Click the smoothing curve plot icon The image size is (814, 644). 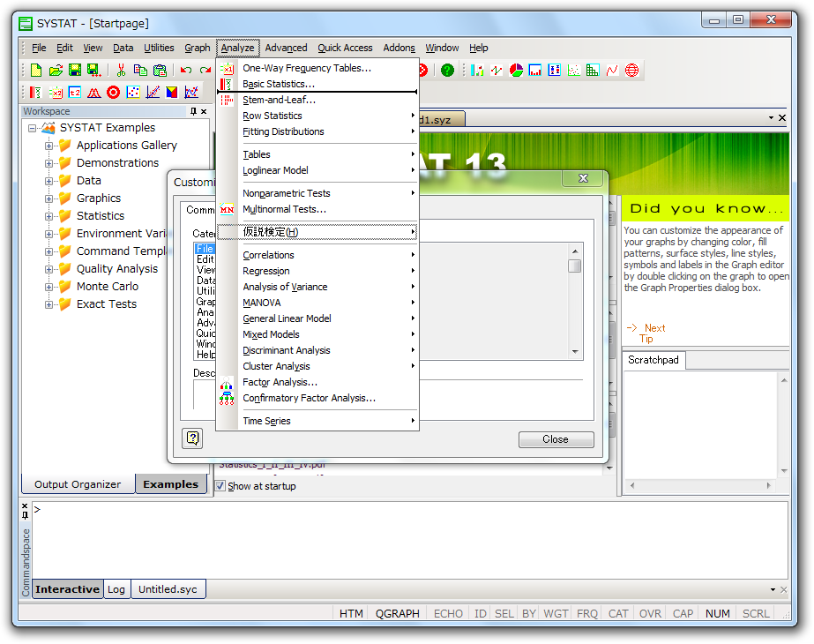point(191,93)
